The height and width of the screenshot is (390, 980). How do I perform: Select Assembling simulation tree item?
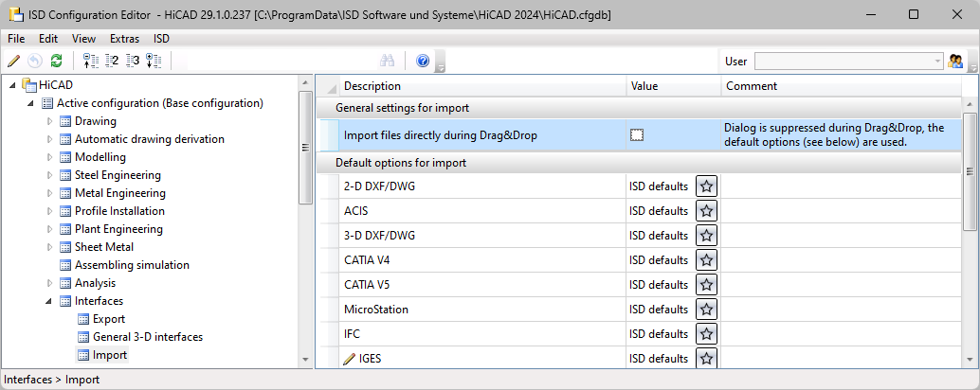pyautogui.click(x=132, y=265)
